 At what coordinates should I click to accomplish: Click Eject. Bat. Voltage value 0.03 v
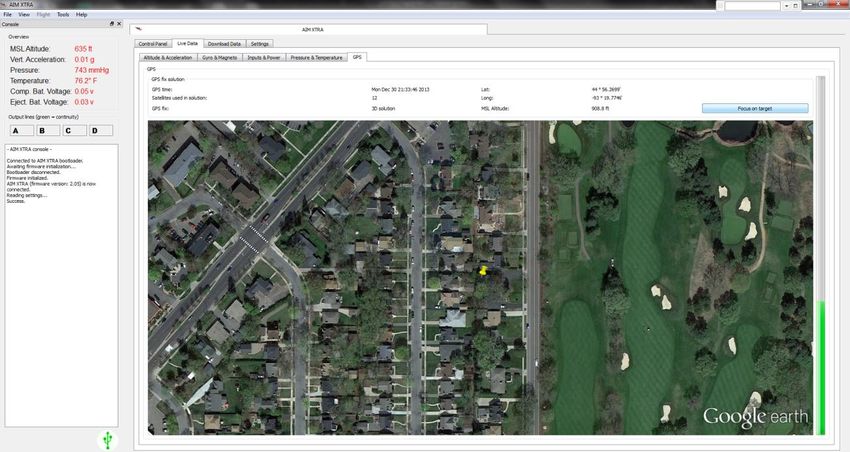[x=84, y=102]
